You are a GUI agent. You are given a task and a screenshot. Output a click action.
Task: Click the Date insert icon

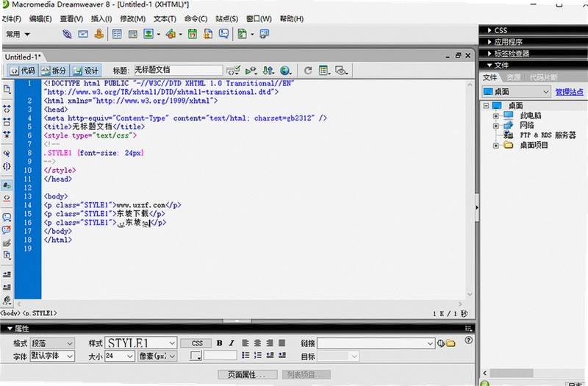[193, 34]
